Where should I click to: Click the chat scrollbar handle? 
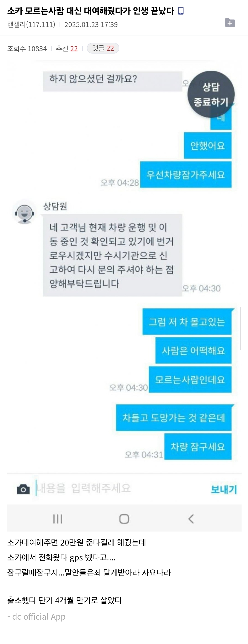click(240, 328)
